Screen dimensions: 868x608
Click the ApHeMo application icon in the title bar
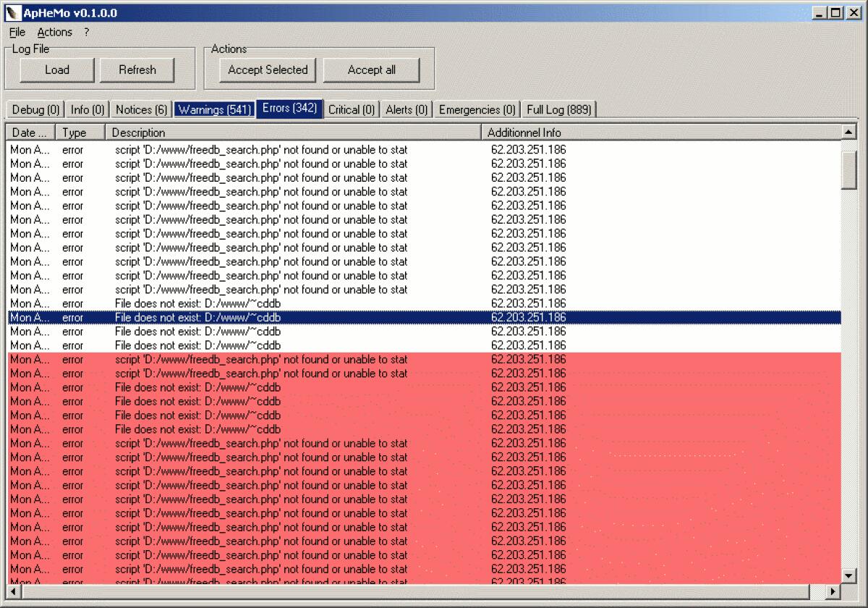coord(12,12)
